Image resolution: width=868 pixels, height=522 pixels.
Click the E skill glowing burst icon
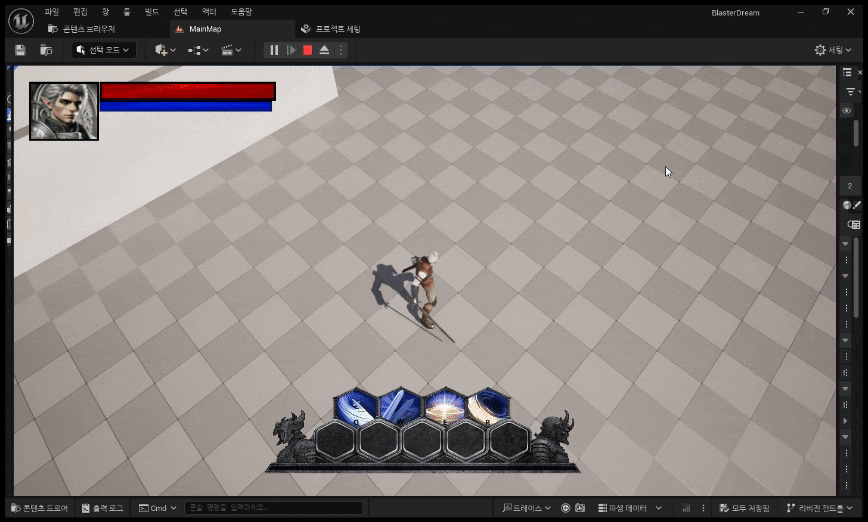444,407
